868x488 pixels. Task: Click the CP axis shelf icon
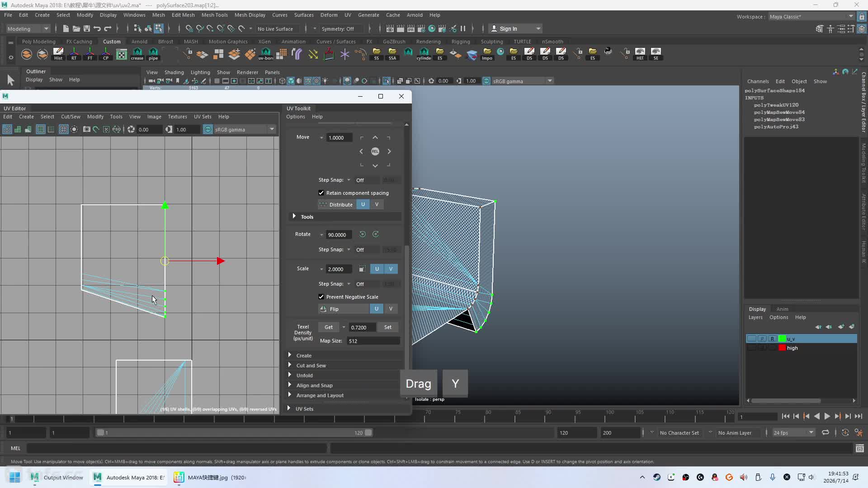click(106, 54)
